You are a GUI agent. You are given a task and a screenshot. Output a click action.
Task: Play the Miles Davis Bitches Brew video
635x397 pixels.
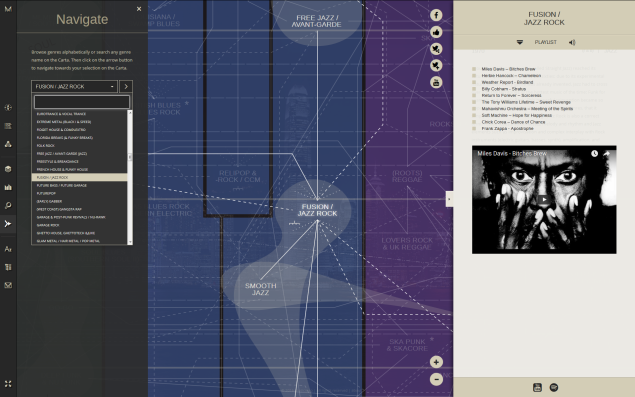click(544, 199)
